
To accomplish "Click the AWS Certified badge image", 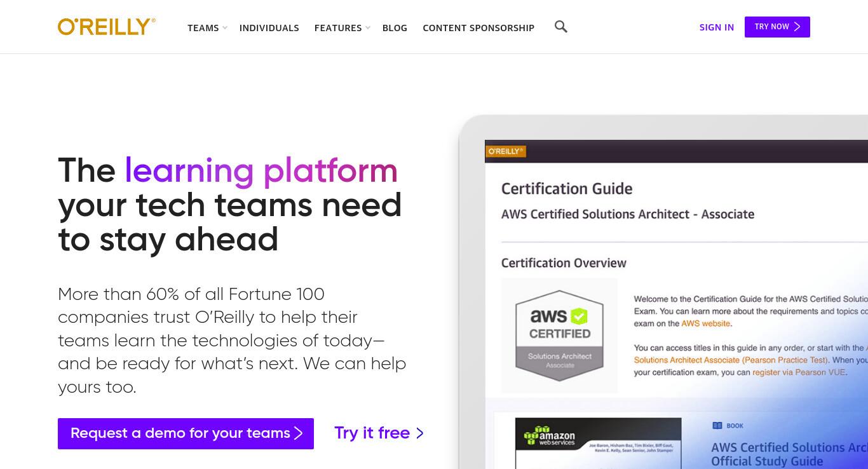I will click(x=559, y=335).
